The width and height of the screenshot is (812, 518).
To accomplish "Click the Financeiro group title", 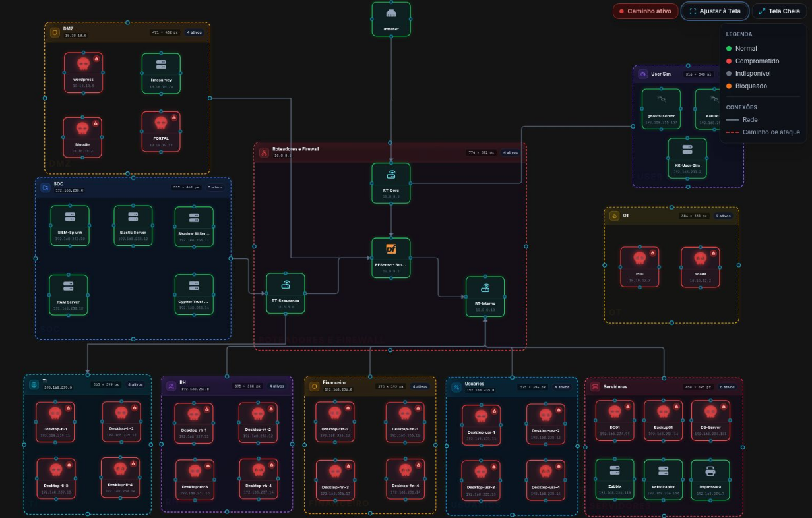I will click(x=334, y=382).
